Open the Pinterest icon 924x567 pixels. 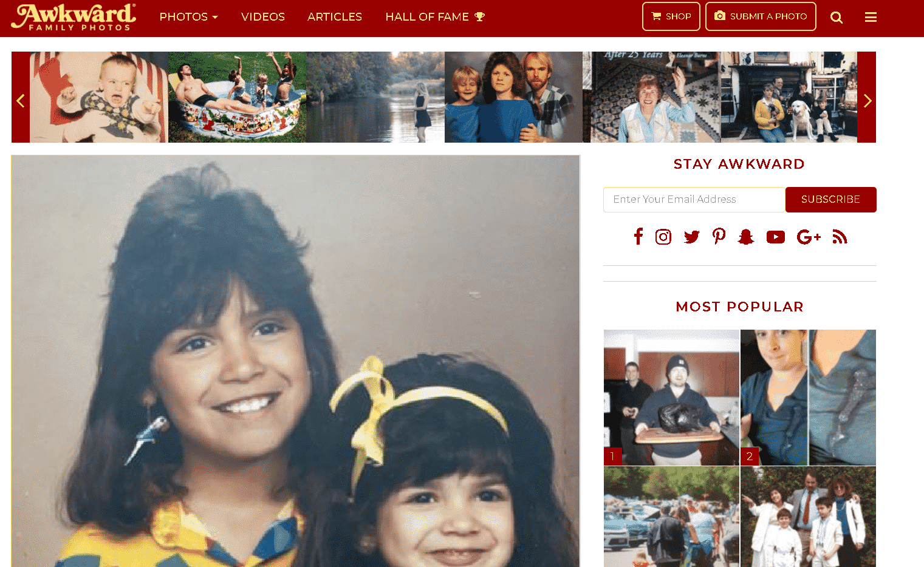tap(719, 237)
